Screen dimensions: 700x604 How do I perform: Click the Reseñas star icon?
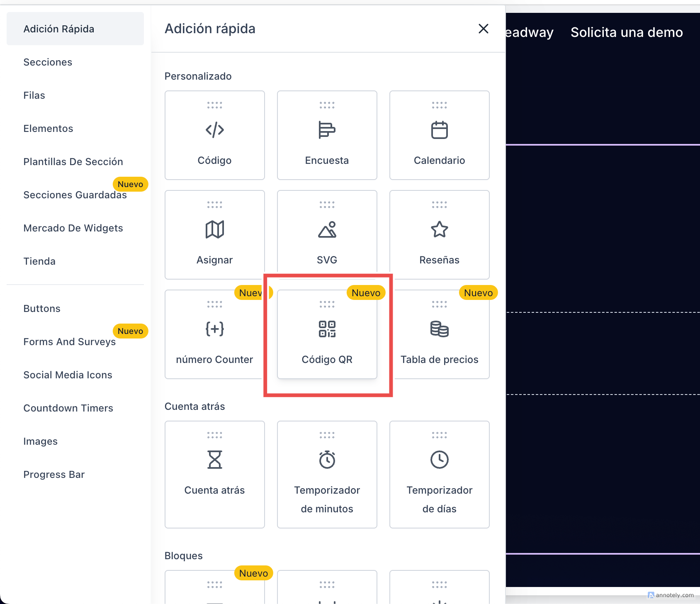coord(439,229)
